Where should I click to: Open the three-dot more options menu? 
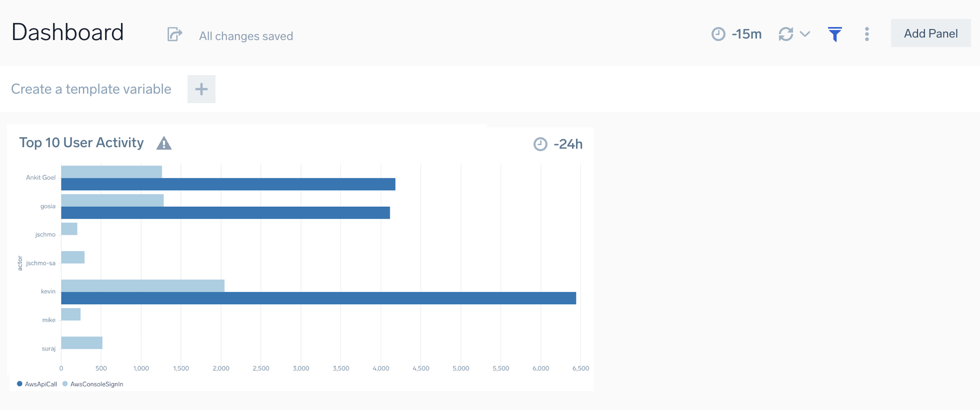coord(866,34)
